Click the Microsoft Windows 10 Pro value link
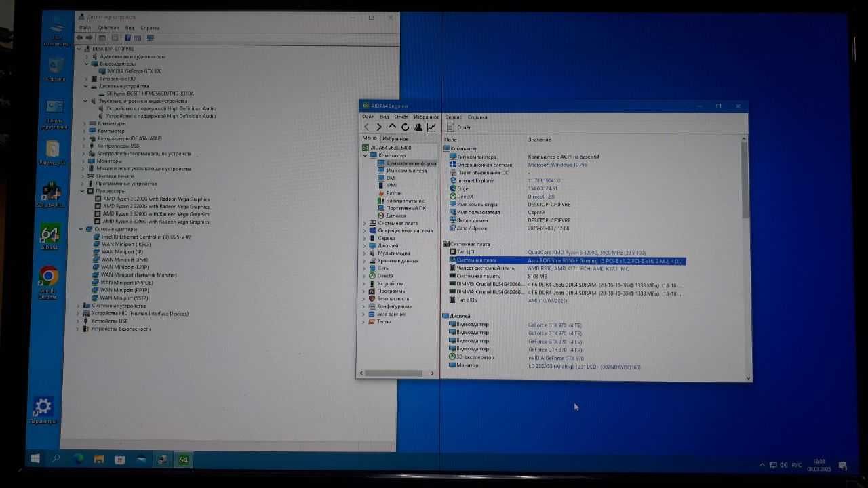Image resolution: width=868 pixels, height=488 pixels. click(557, 165)
